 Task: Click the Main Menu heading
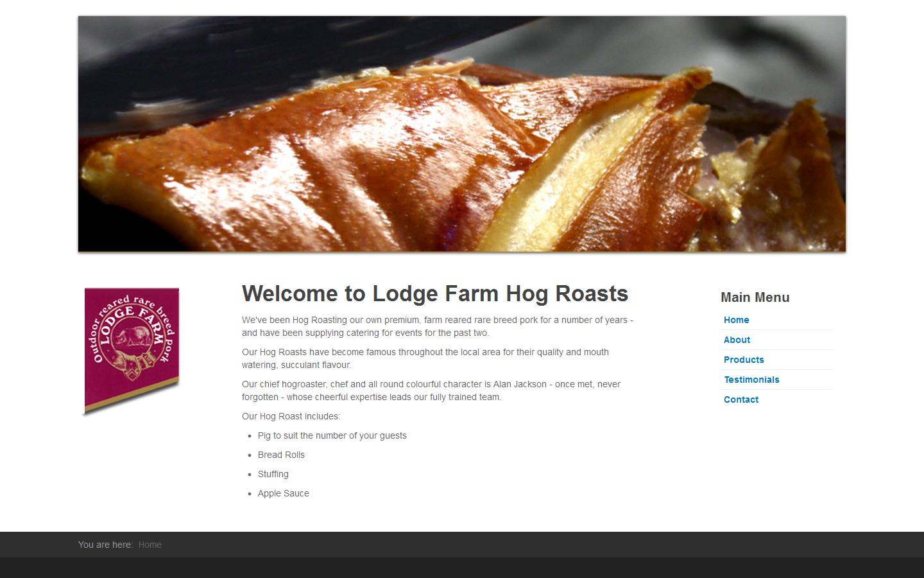tap(755, 297)
